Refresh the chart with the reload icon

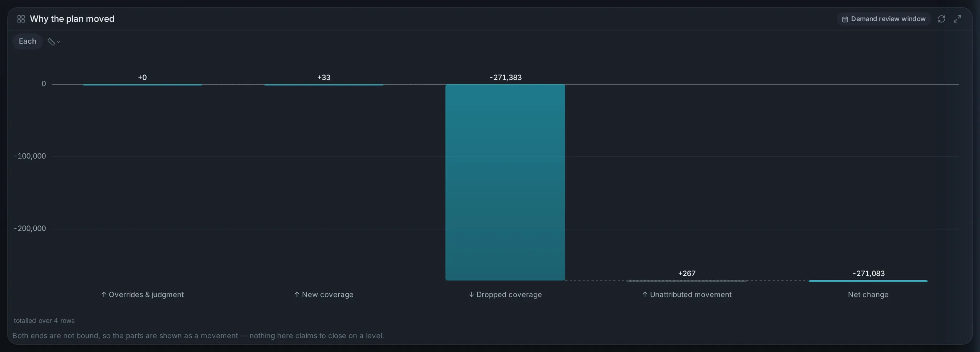tap(941, 19)
